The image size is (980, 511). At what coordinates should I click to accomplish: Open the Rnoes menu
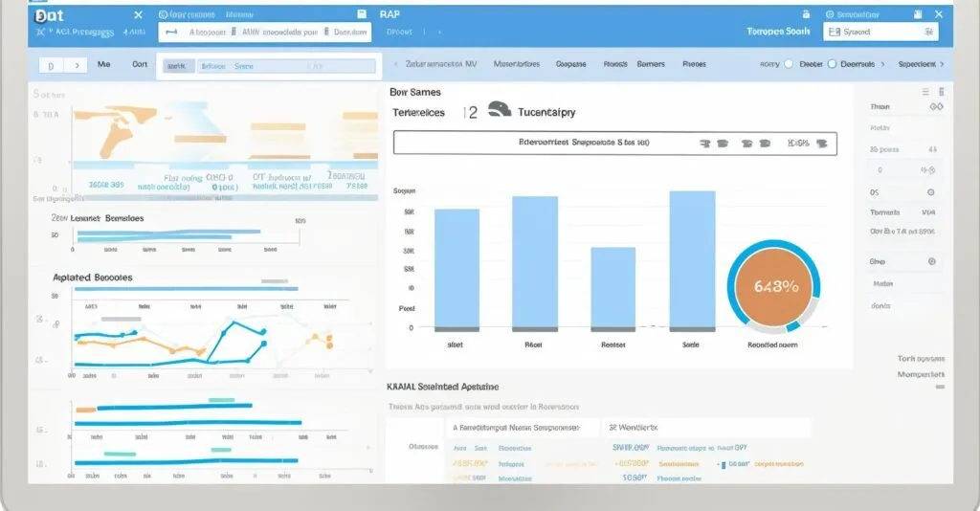pos(695,64)
